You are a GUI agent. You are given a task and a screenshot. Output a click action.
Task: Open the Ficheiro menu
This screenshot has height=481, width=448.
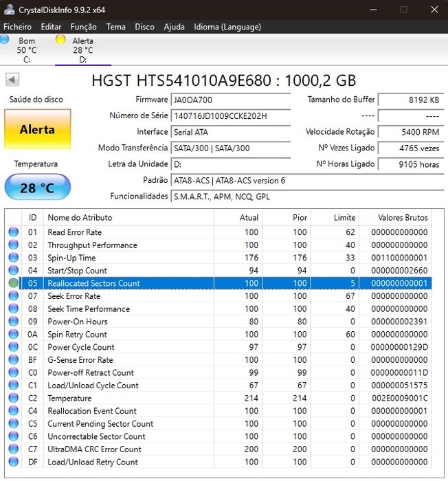[17, 27]
